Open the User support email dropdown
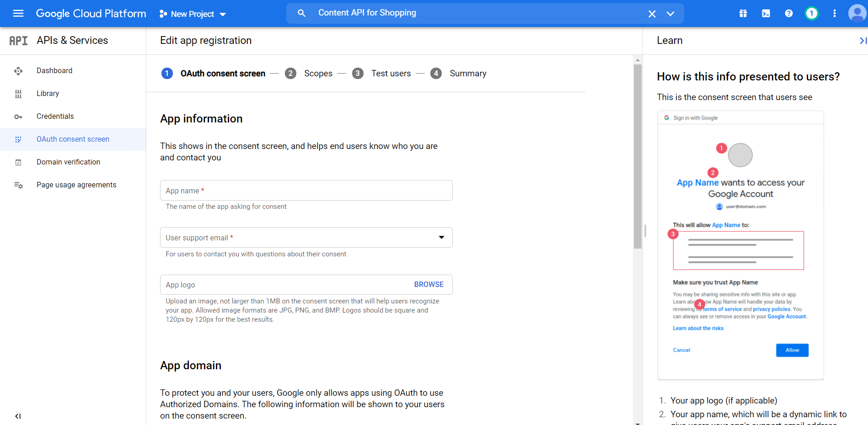Image resolution: width=868 pixels, height=425 pixels. coord(306,238)
